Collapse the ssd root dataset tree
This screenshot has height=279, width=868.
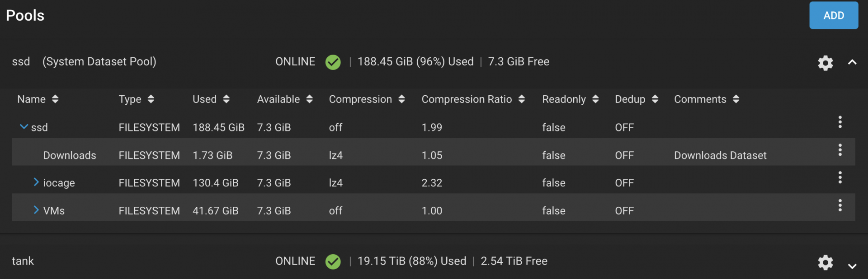click(x=24, y=127)
